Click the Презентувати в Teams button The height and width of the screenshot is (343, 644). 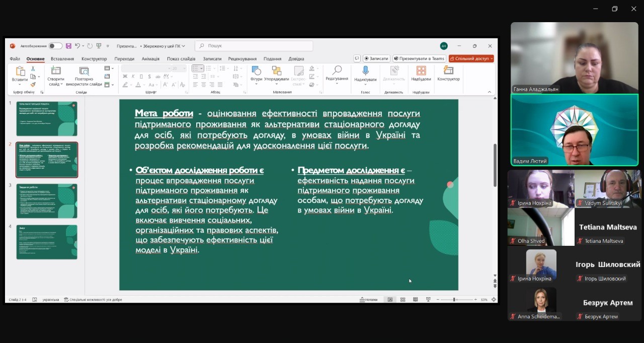click(x=419, y=58)
